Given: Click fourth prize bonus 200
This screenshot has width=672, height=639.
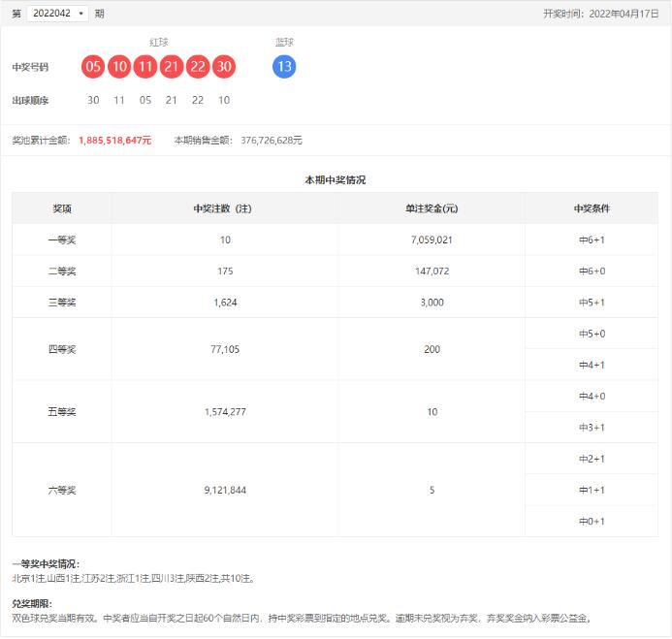Looking at the screenshot, I should [432, 349].
